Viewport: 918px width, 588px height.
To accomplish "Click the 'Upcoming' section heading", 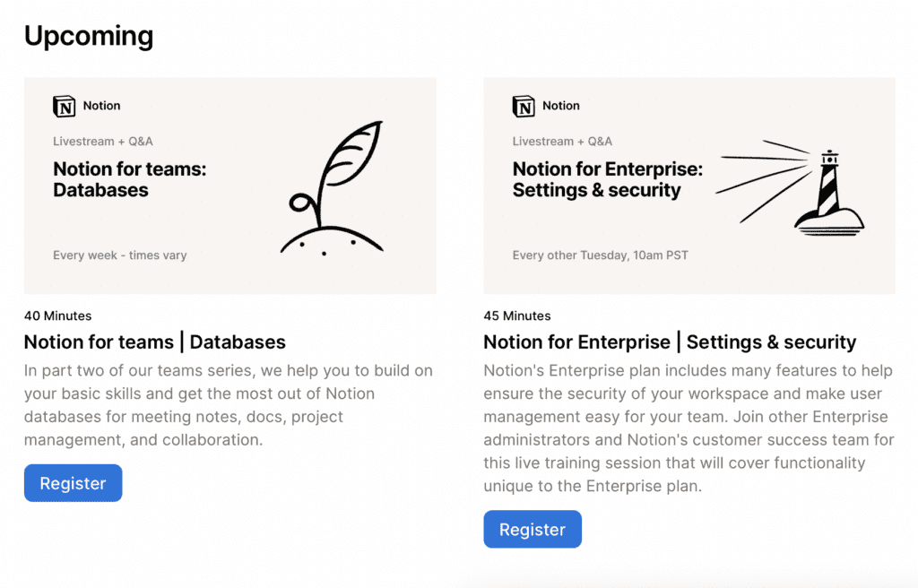I will tap(89, 36).
